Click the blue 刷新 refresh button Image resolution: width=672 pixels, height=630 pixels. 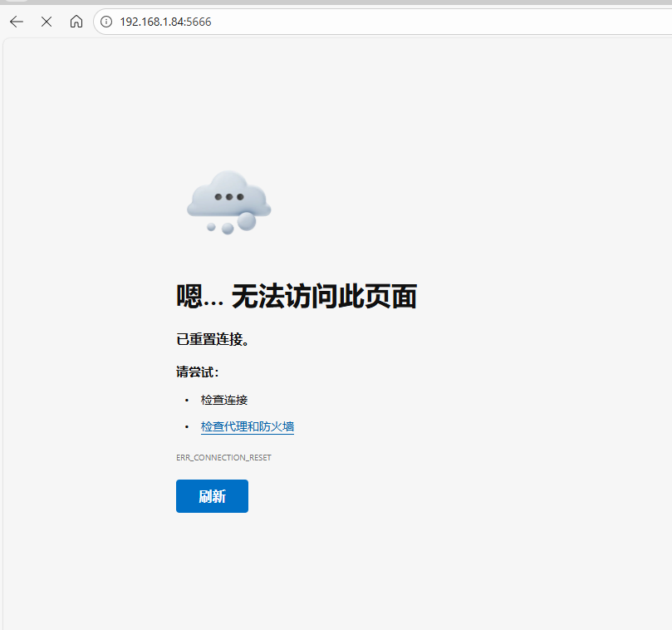click(x=212, y=496)
